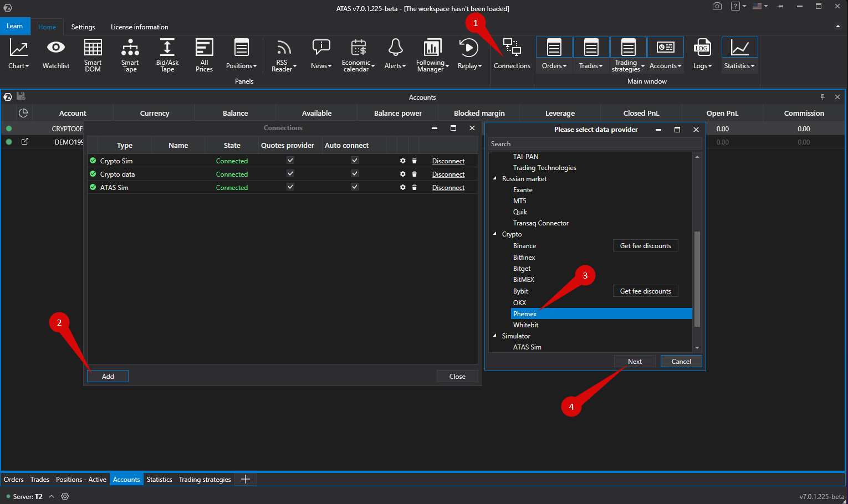This screenshot has height=504, width=848.
Task: Collapse the Crypto provider group
Action: pyautogui.click(x=495, y=234)
